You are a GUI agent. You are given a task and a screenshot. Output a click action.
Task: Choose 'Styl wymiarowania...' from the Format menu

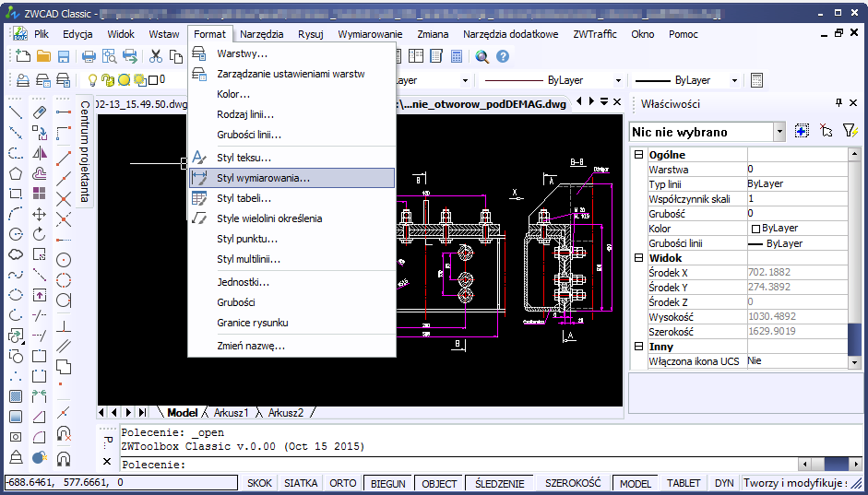(x=291, y=178)
